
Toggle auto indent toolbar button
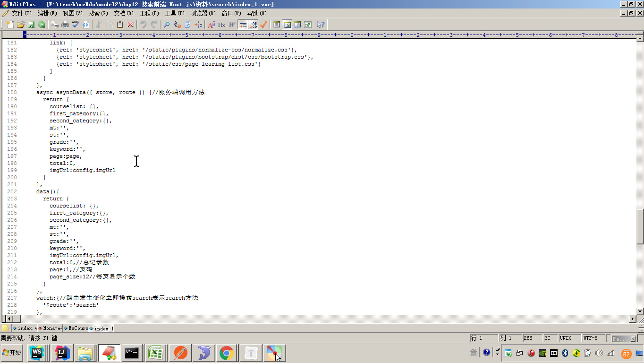pos(243,25)
